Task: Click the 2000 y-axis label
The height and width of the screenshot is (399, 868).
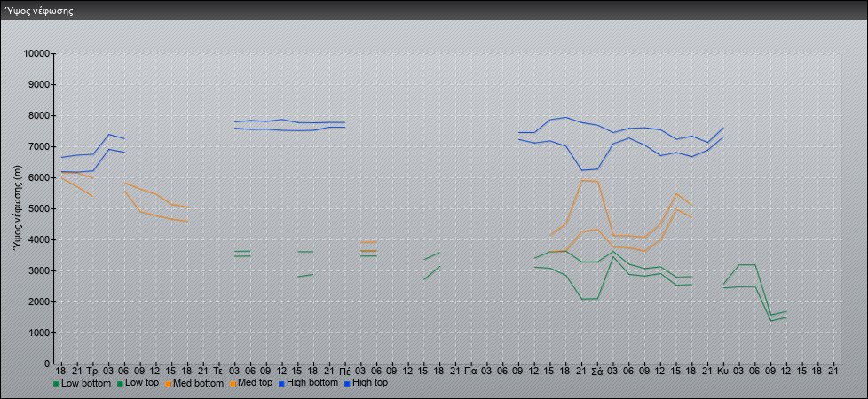Action: pyautogui.click(x=39, y=301)
